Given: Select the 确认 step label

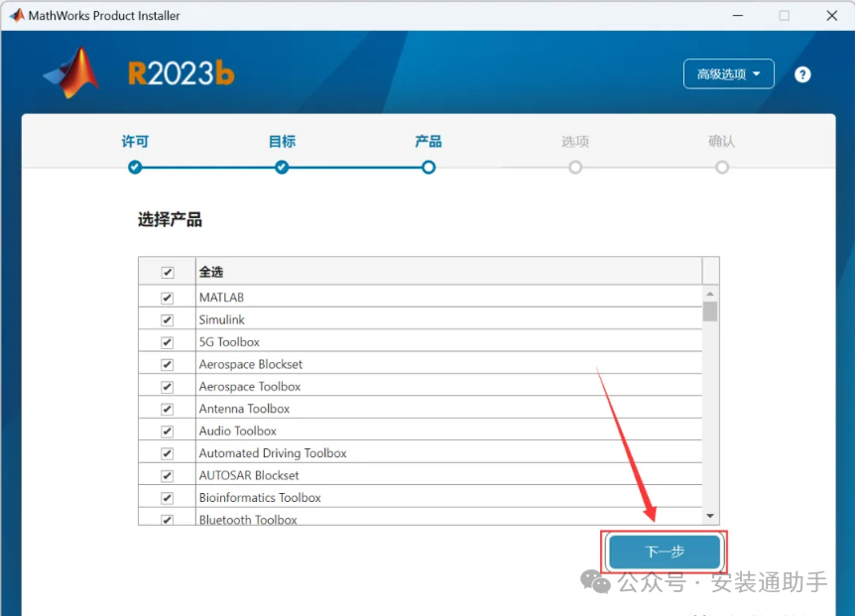Looking at the screenshot, I should [721, 142].
